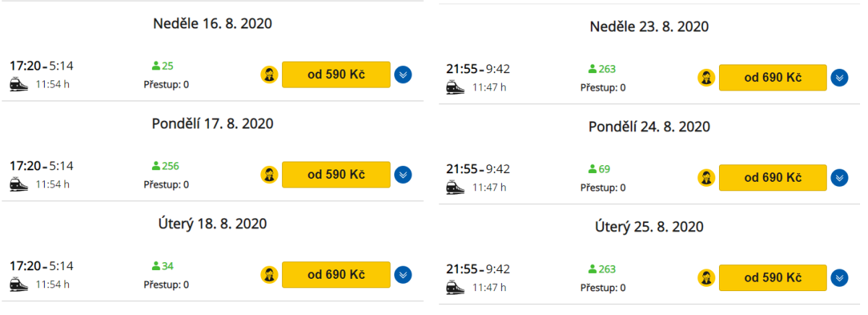Select the 690 Kč fare on Úterý 18. 8.

[x=336, y=275]
